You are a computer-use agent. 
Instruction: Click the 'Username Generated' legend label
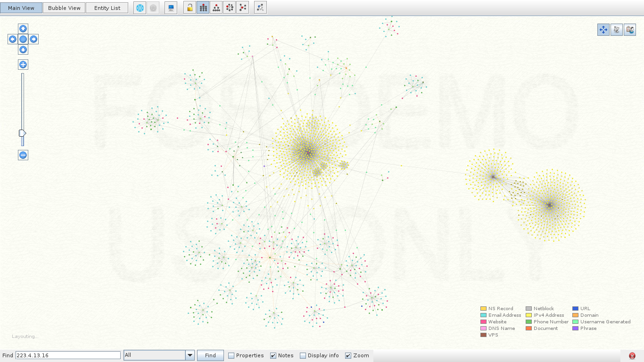(x=605, y=322)
